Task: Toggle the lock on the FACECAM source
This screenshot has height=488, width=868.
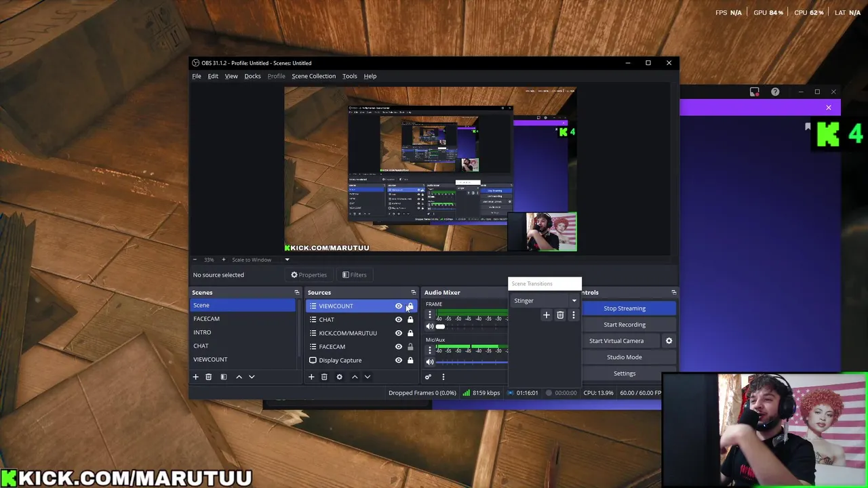Action: tap(410, 347)
